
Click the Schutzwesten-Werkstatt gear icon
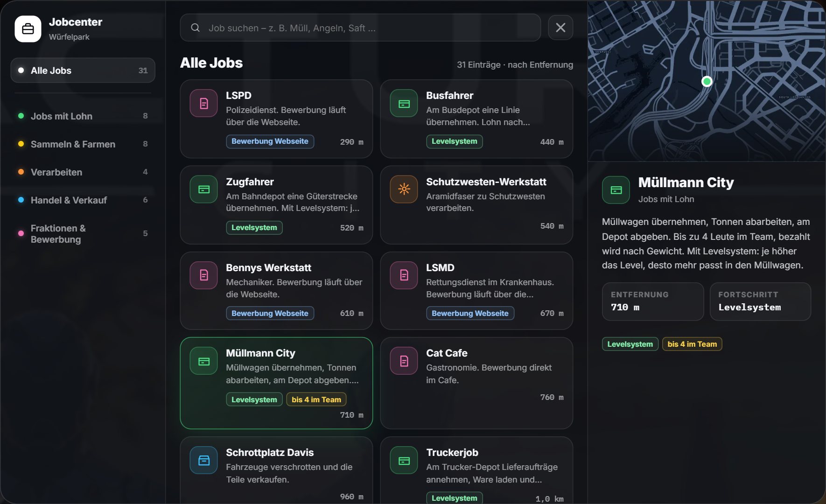[404, 189]
